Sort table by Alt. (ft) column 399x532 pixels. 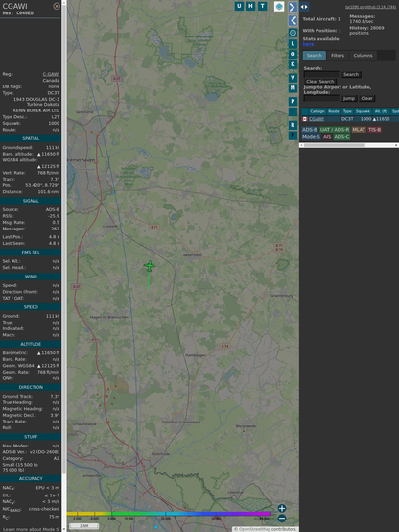pyautogui.click(x=381, y=111)
